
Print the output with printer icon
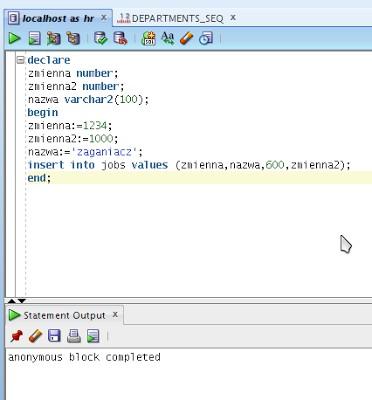pyautogui.click(x=74, y=336)
